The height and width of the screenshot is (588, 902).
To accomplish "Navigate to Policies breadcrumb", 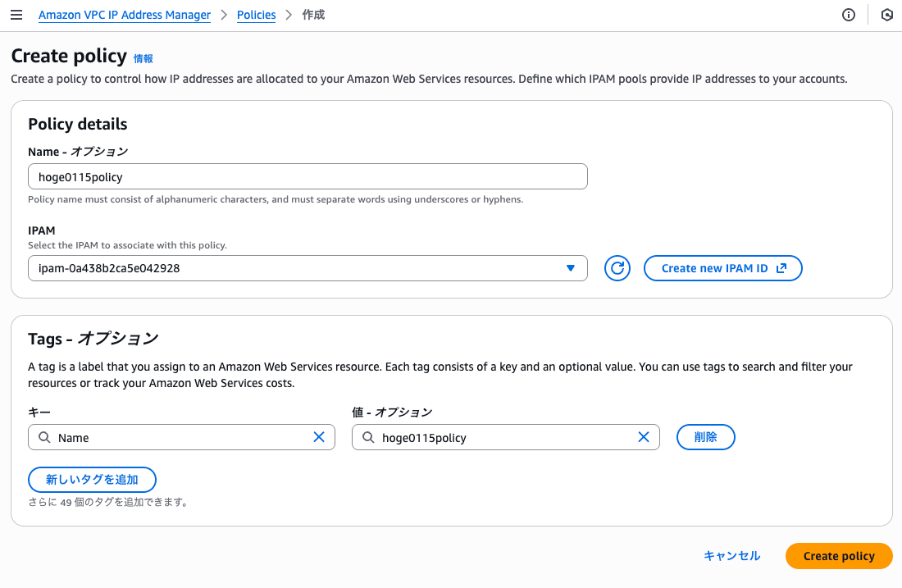I will click(x=256, y=15).
